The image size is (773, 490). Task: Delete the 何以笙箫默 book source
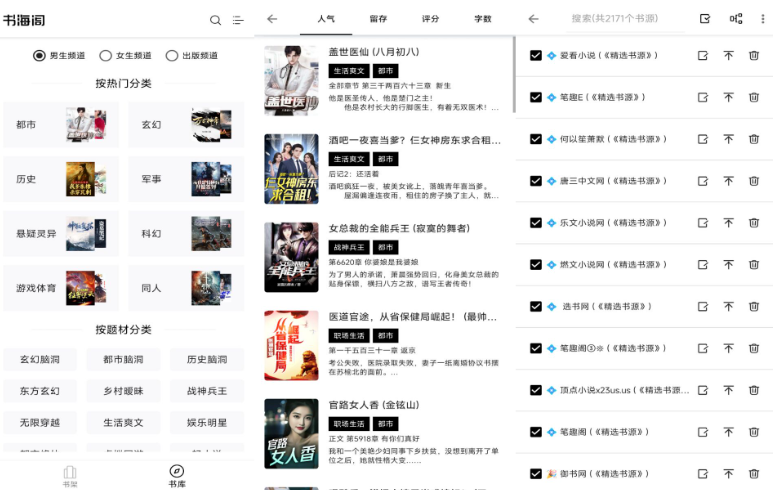[754, 140]
